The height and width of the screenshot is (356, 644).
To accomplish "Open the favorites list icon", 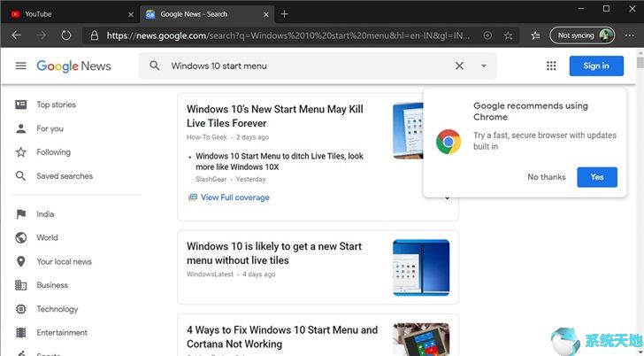I will (x=535, y=35).
